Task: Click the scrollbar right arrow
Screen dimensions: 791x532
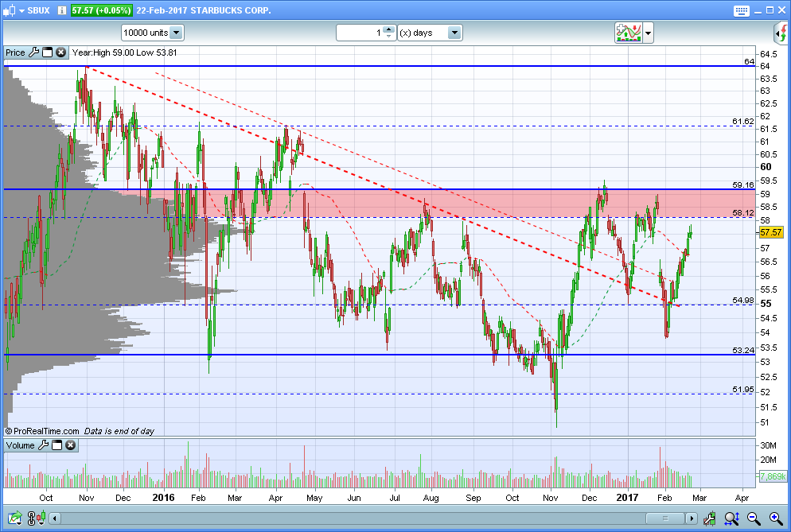Action: (x=692, y=518)
